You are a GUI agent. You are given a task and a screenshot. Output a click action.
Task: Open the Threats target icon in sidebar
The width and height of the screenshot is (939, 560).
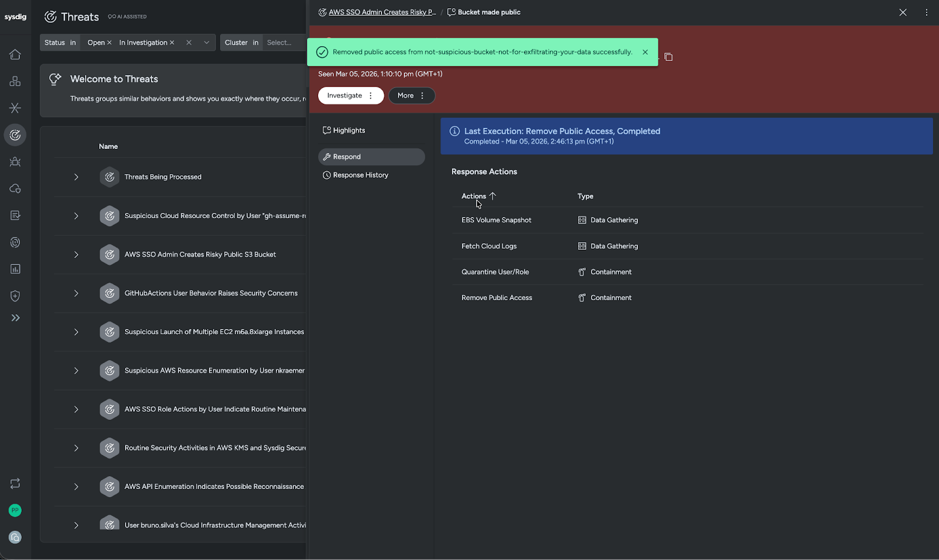tap(15, 135)
